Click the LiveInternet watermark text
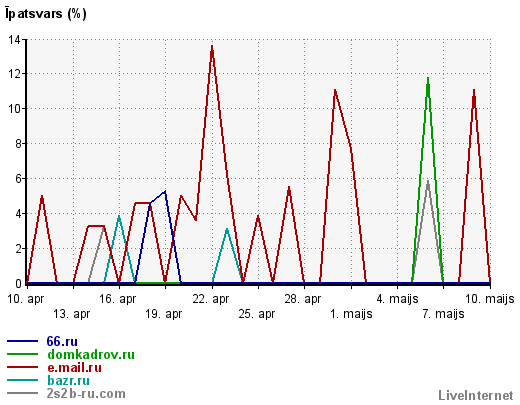 point(476,395)
